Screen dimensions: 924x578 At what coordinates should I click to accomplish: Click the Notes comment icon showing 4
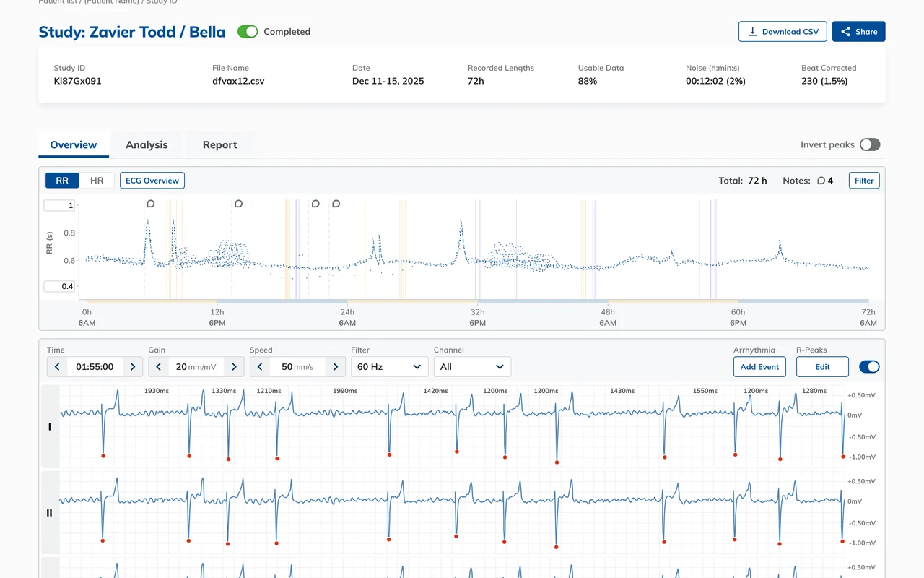pyautogui.click(x=821, y=181)
